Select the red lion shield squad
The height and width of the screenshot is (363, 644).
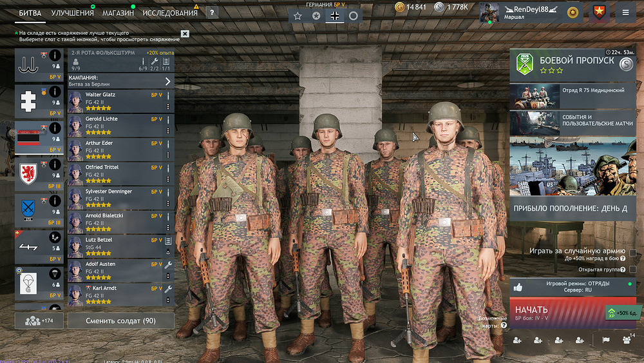[39, 174]
